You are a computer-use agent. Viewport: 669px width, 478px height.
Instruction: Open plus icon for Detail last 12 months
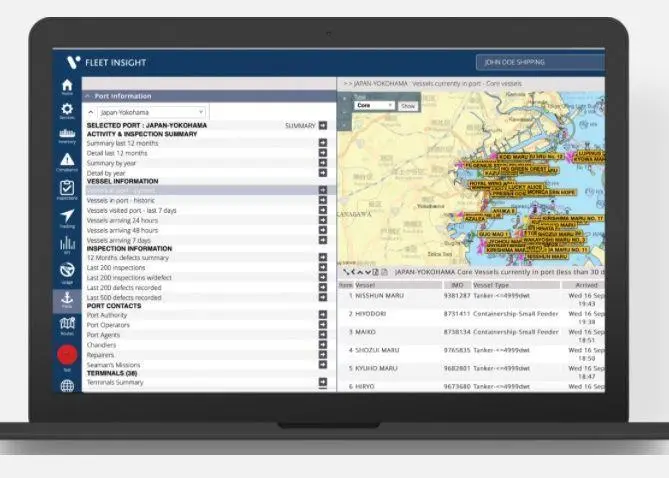click(323, 153)
